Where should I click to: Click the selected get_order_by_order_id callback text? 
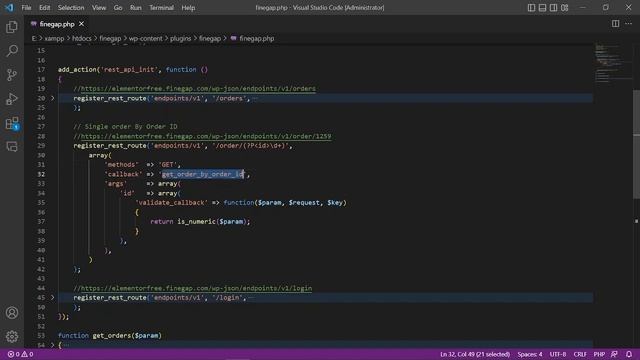coord(203,174)
